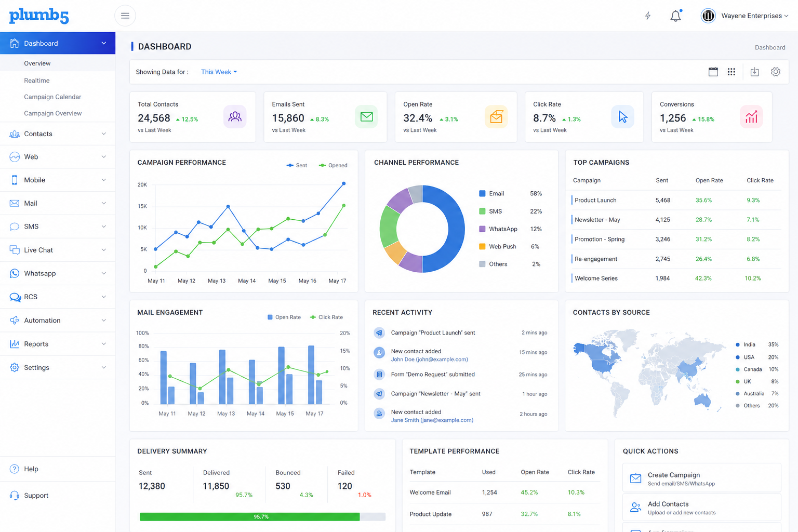Click the Click Rate cursor icon
Screen dimensions: 798x532
click(x=623, y=116)
